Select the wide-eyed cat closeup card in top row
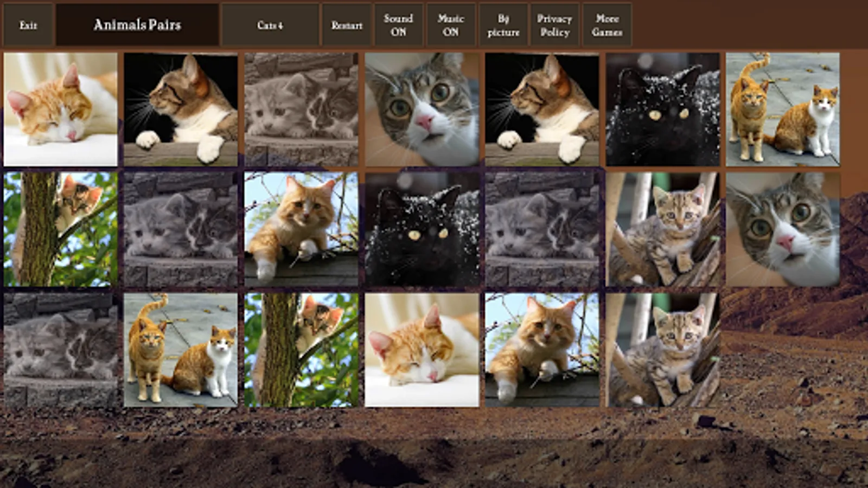 pyautogui.click(x=422, y=109)
